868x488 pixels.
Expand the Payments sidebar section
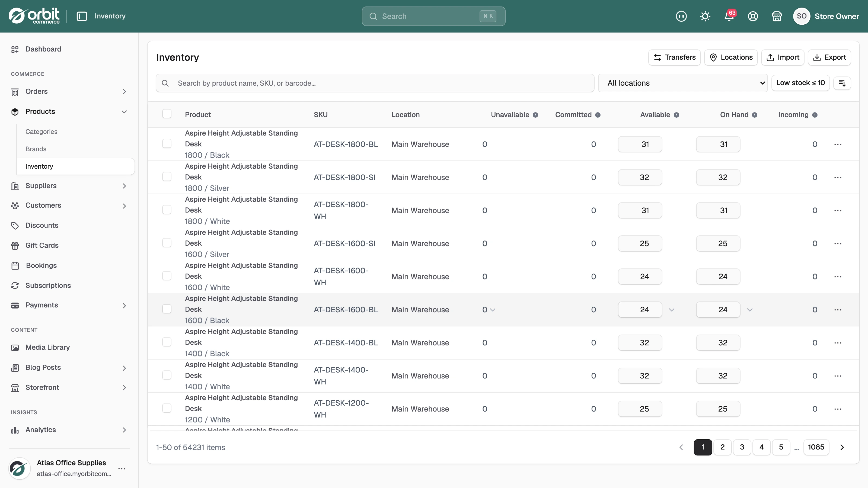124,306
